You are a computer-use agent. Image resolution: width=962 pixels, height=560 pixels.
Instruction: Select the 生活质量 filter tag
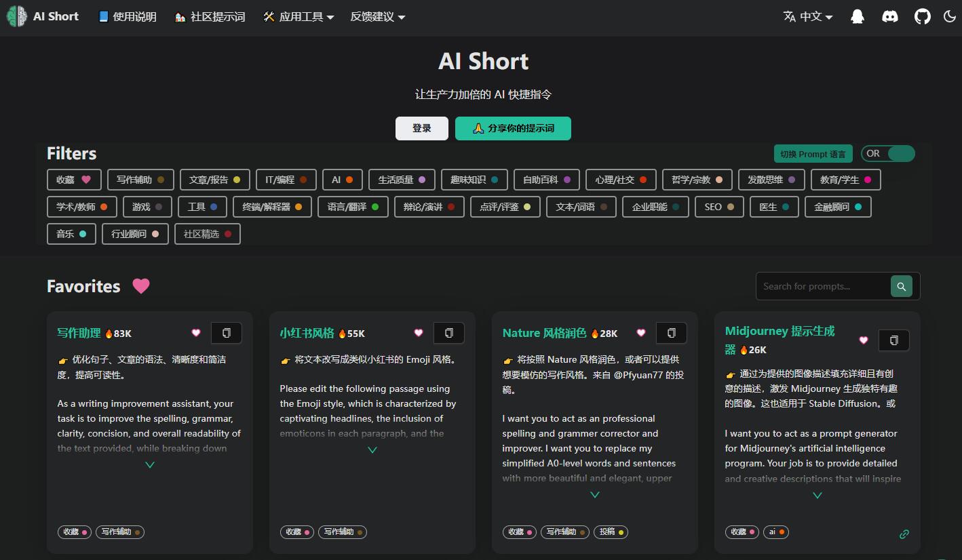[x=402, y=180]
